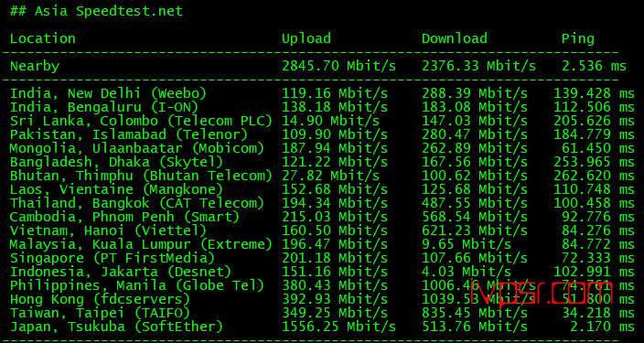Click the Asia Speedtest.net heading
Viewport: 644px width, 343px height.
click(97, 11)
